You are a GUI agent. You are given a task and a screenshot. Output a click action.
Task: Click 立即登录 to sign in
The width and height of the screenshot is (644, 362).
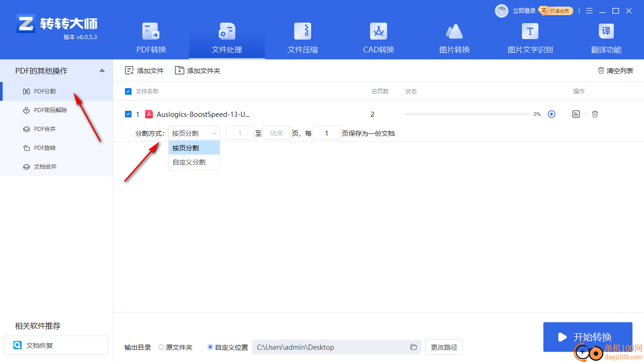click(524, 11)
